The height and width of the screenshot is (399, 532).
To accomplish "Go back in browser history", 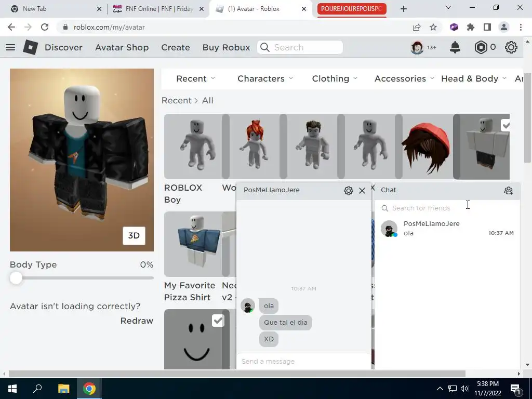I will (11, 27).
